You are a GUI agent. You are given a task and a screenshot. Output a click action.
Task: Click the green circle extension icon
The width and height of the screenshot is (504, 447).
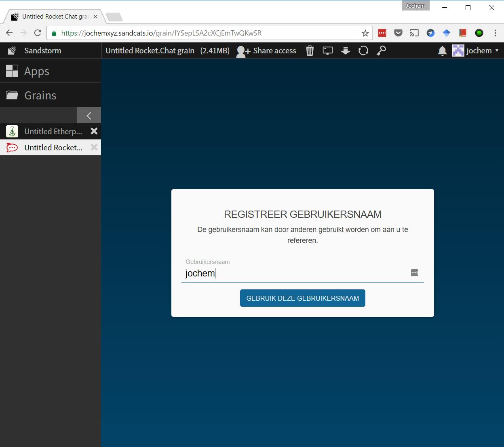(x=479, y=33)
